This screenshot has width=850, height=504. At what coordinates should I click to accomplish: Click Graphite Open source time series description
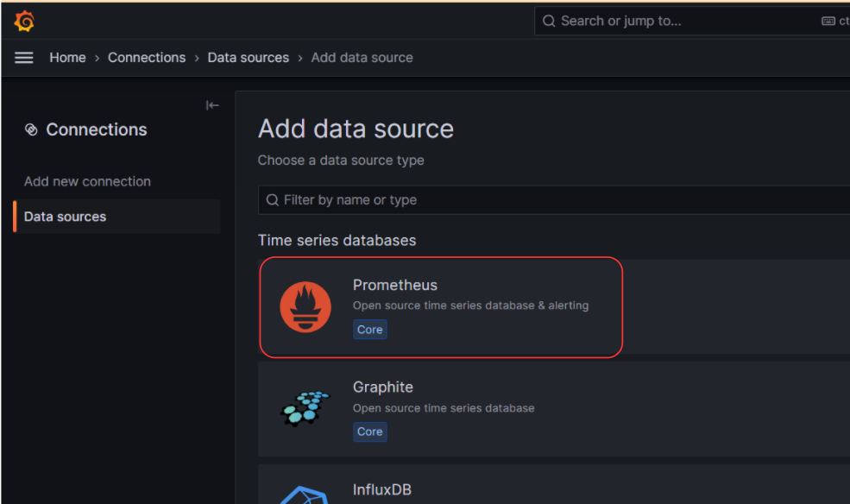(444, 408)
